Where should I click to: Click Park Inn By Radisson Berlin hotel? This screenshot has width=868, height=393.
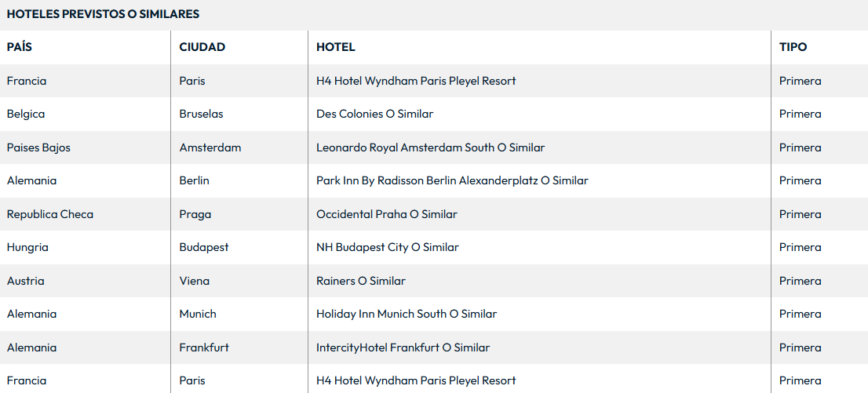pyautogui.click(x=452, y=180)
